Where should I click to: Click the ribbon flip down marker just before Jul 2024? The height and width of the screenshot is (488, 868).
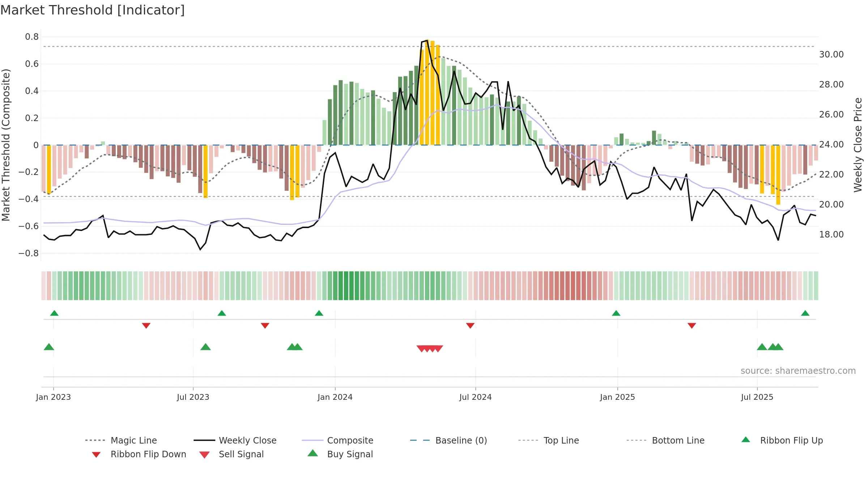[x=470, y=326]
